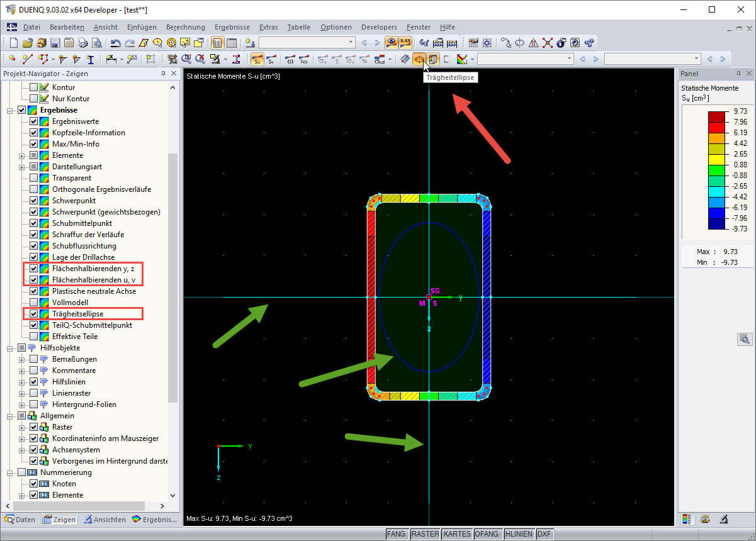
Task: Toggle the Schwerpunkt checkbox
Action: coord(34,201)
